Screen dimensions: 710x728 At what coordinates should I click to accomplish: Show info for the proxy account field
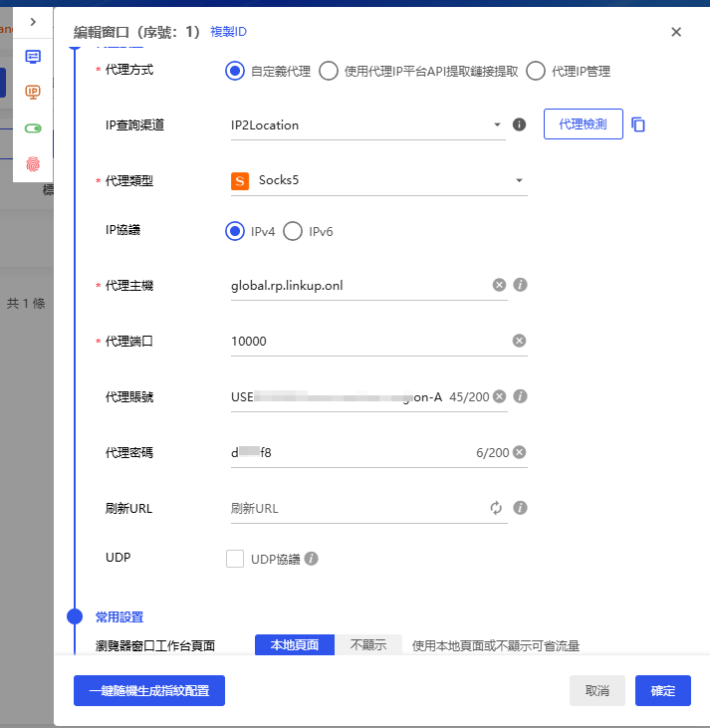[520, 396]
